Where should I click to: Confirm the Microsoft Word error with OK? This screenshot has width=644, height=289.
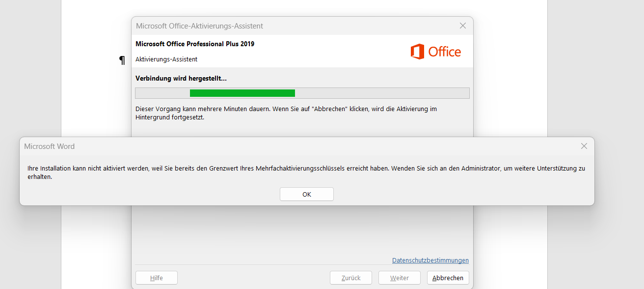(x=307, y=194)
